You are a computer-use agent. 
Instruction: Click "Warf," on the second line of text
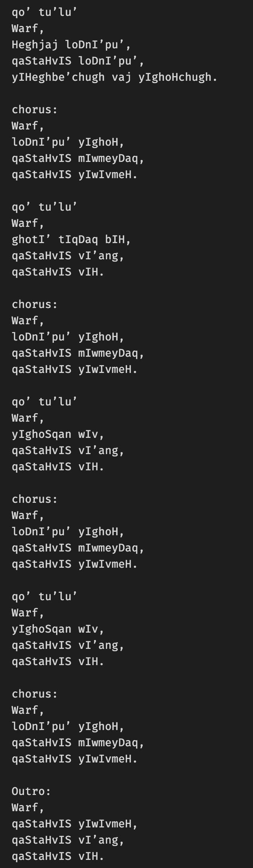(28, 29)
